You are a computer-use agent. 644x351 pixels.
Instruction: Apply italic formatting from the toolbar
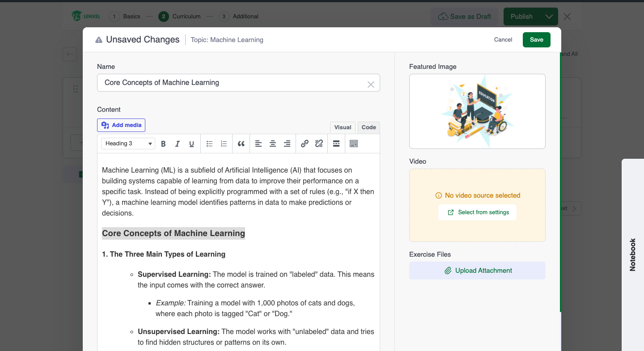(x=178, y=144)
